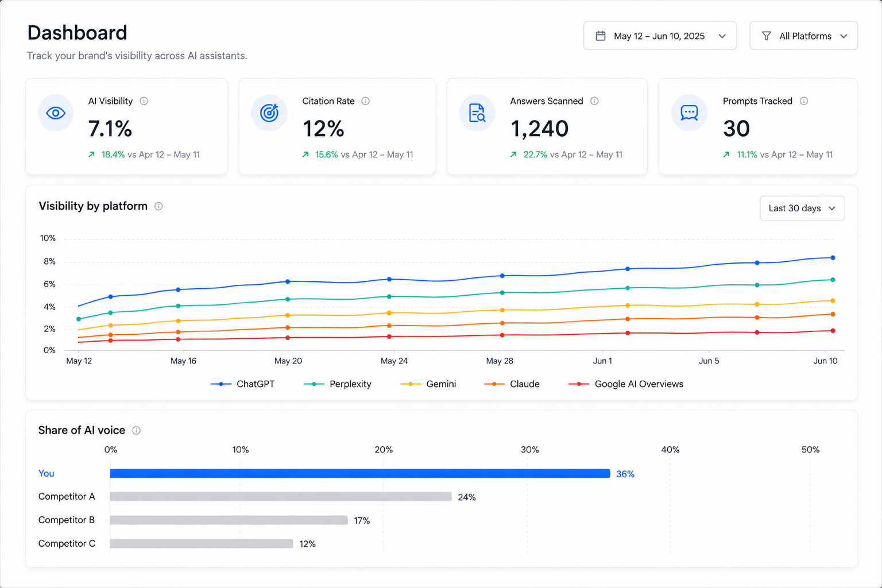
Task: Show info for Visibility by platform
Action: click(158, 206)
